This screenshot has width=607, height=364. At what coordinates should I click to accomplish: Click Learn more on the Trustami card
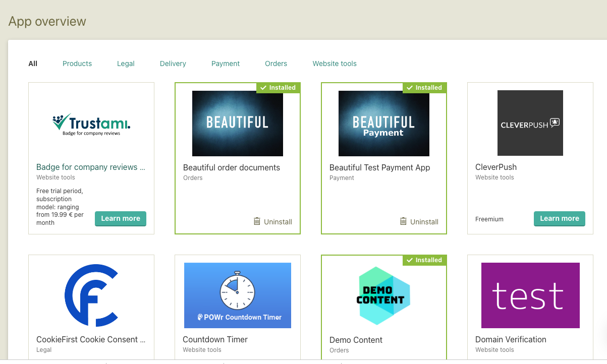[x=121, y=218]
